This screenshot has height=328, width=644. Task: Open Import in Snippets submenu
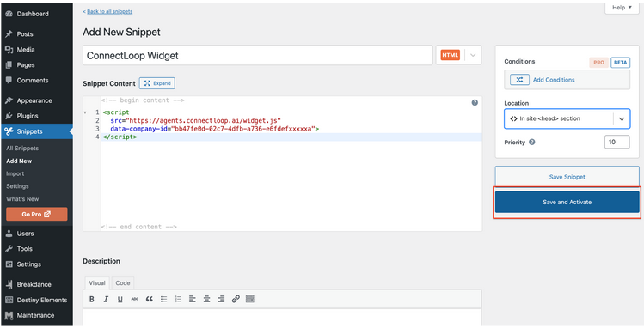pos(15,173)
